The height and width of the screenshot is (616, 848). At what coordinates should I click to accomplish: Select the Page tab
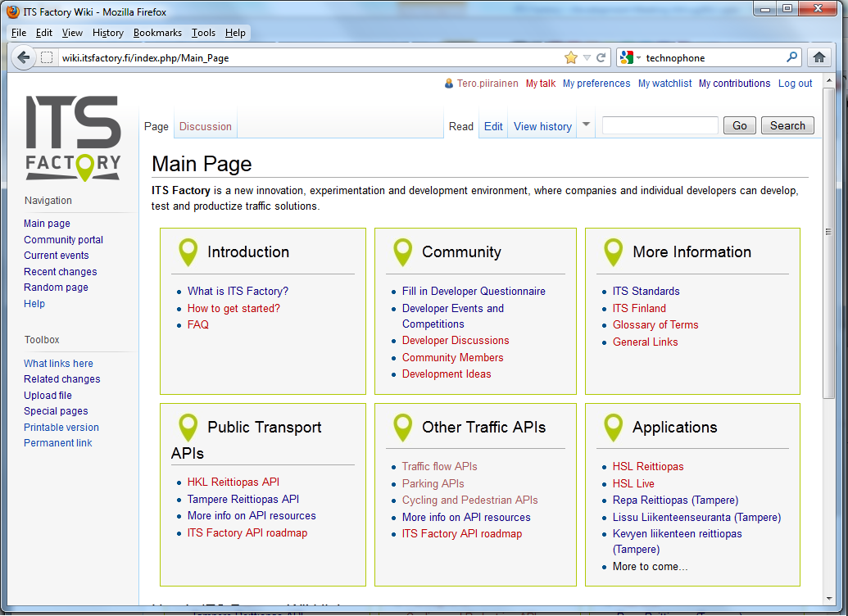click(x=156, y=126)
